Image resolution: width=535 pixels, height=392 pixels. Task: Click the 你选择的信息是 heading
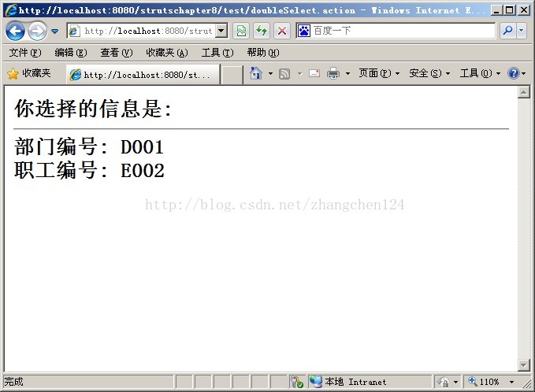pyautogui.click(x=93, y=109)
